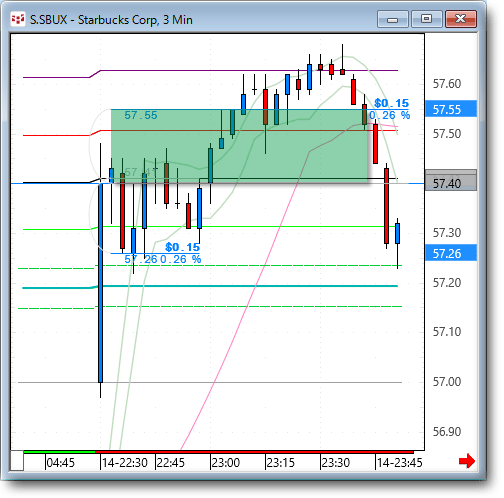Click the 57.30 price axis label
The width and height of the screenshot is (504, 498).
click(x=447, y=233)
